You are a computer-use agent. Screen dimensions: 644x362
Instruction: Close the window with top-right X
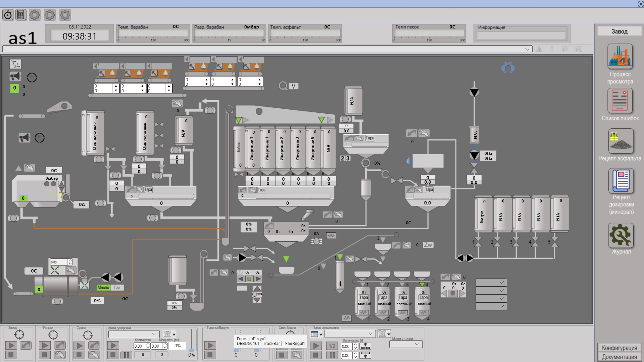(640, 4)
